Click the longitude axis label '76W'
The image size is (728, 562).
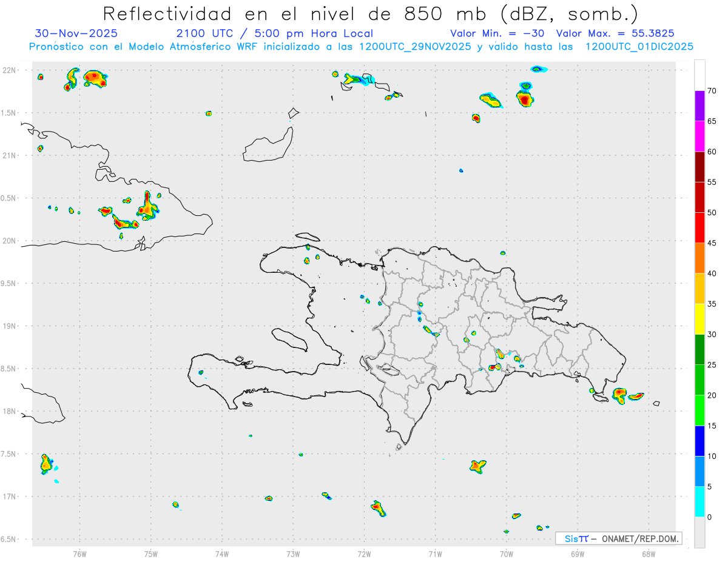tap(79, 554)
